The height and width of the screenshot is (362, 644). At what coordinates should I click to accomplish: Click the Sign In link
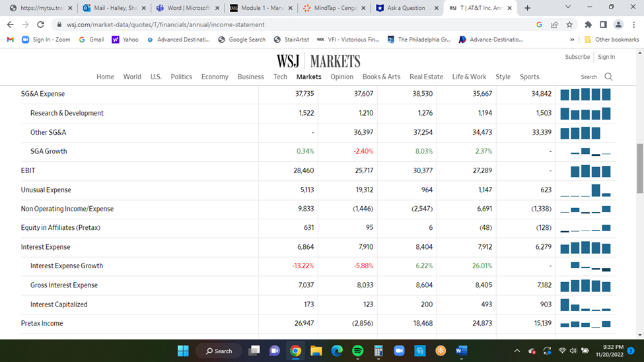click(x=606, y=57)
